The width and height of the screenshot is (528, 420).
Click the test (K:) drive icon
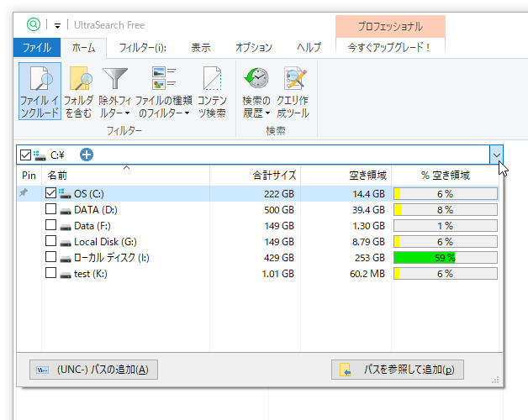(66, 275)
